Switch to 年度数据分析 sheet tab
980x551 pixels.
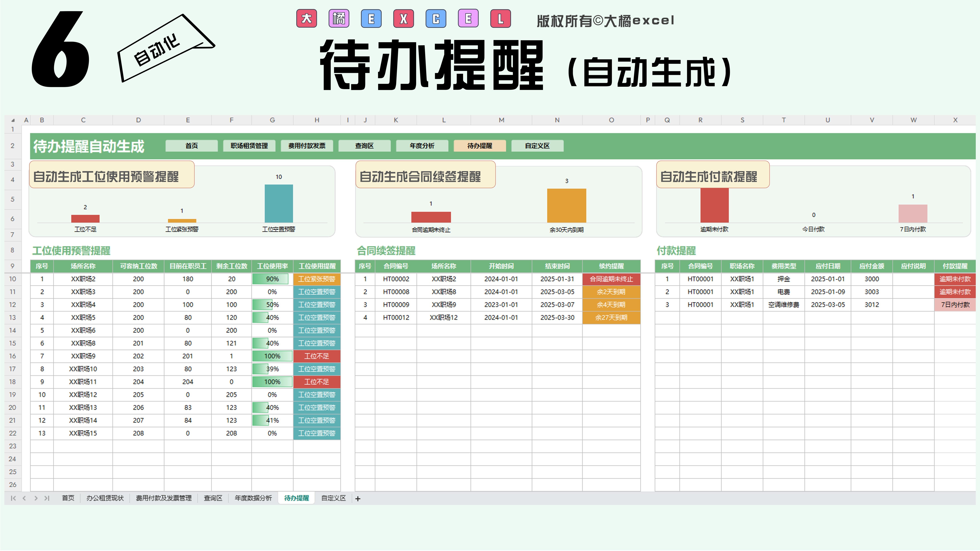click(253, 498)
